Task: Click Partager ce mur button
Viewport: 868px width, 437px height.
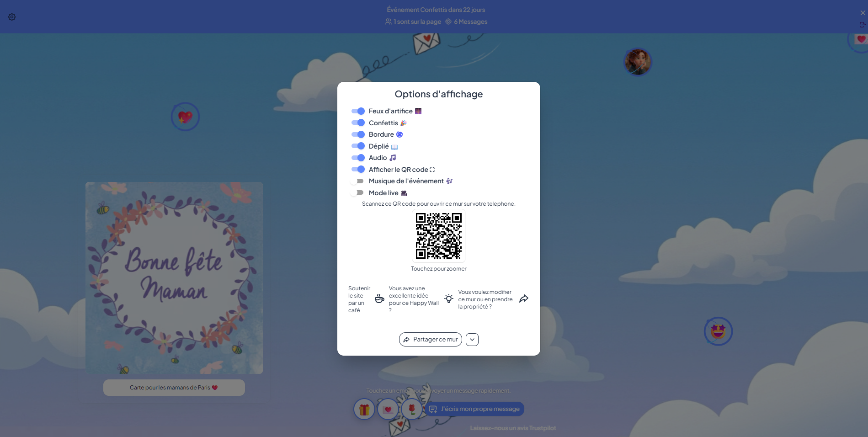Action: (x=431, y=340)
